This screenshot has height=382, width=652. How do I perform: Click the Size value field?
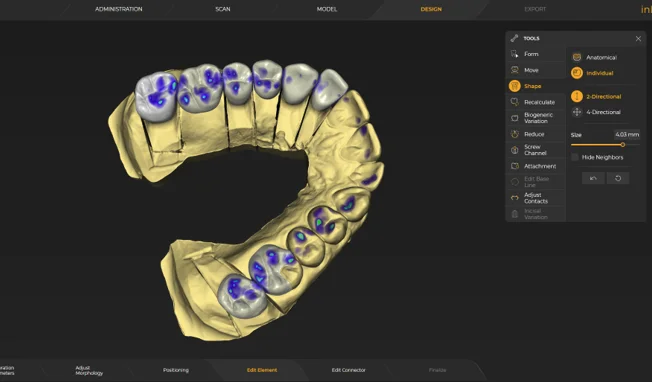[x=627, y=134]
